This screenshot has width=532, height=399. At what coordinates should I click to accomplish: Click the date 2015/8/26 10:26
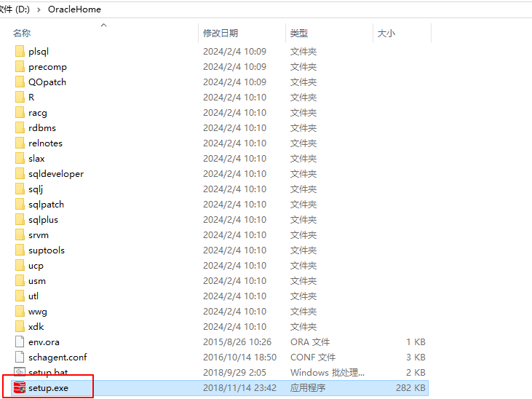click(237, 342)
